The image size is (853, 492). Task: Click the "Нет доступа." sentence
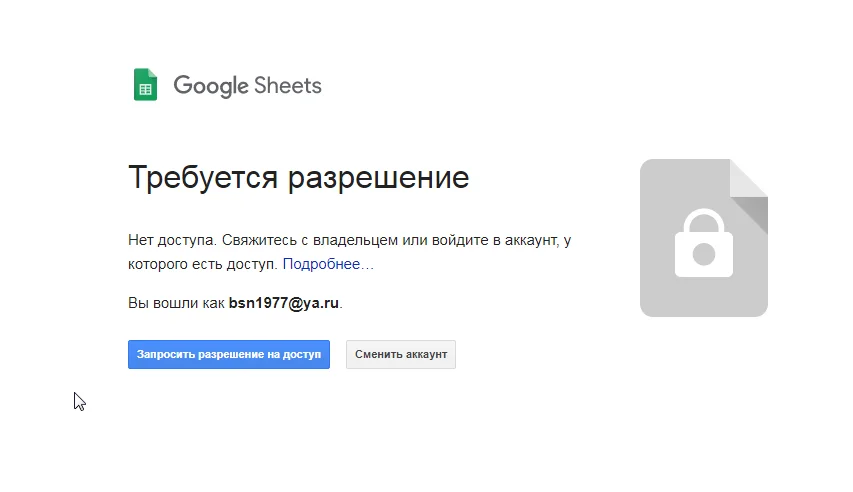(172, 241)
